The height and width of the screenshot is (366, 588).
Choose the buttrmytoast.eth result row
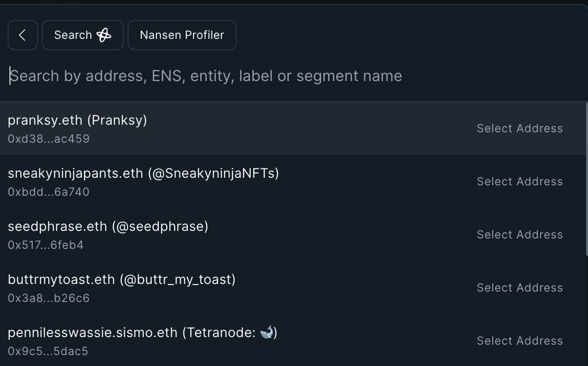point(293,288)
